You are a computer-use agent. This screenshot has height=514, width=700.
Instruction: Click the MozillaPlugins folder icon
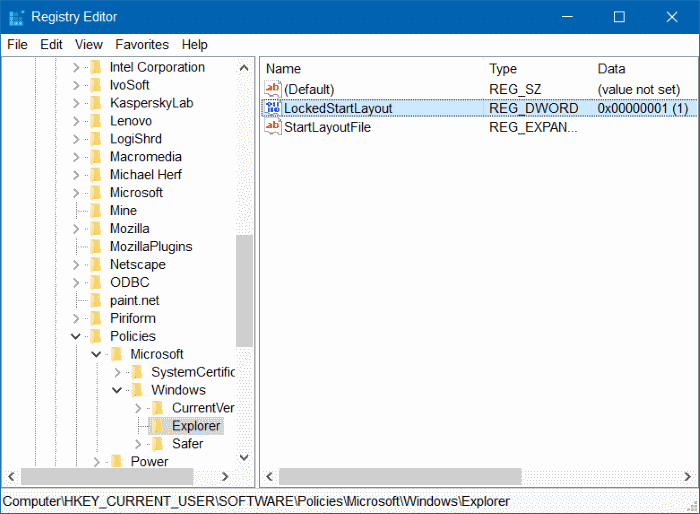(x=96, y=247)
